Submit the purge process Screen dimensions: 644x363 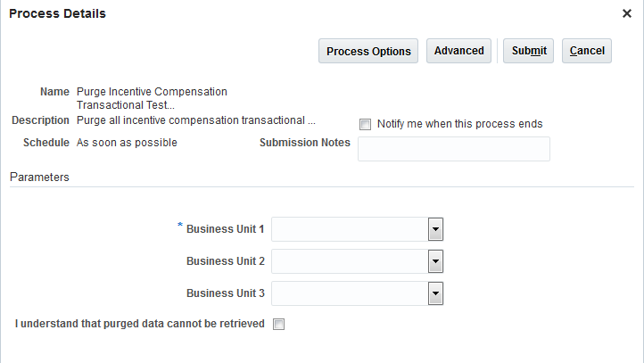[x=529, y=51]
